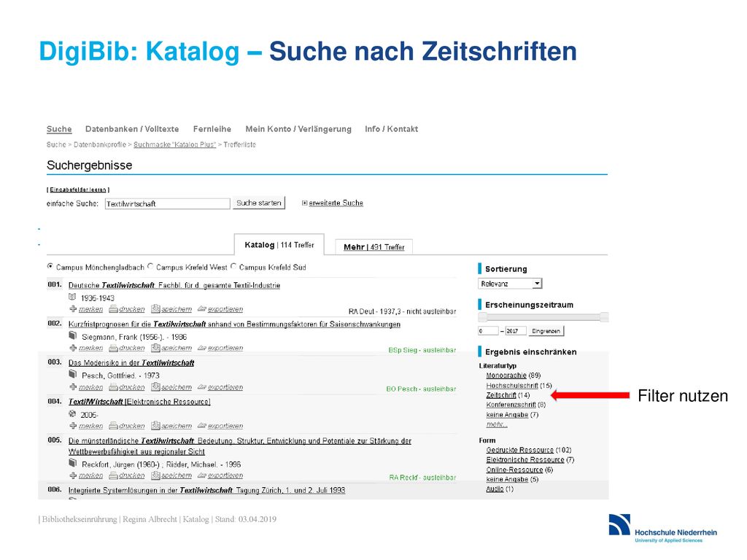
Task: Filter results by Zeitschrift (14)
Action: 508,395
